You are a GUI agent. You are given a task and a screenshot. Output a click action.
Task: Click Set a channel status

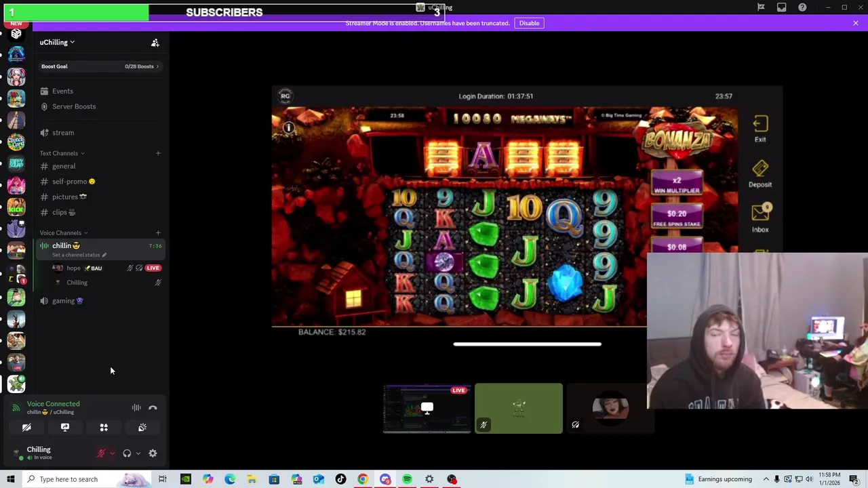tap(79, 255)
